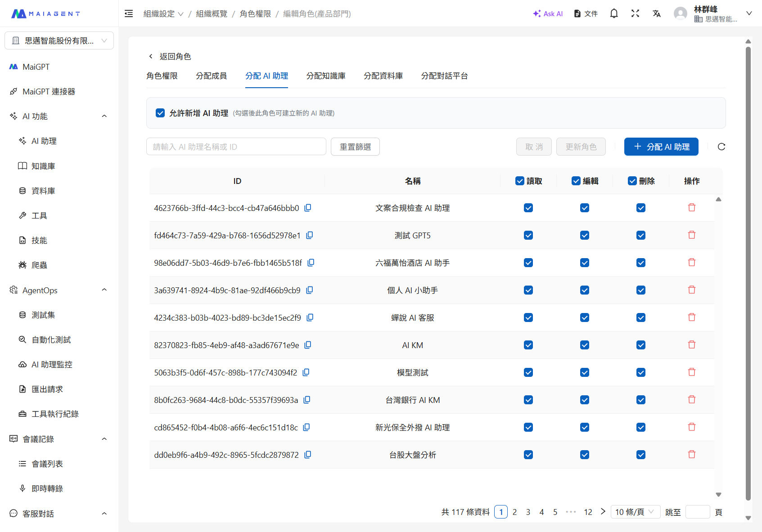Open 即時轉錄 in the sidebar
762x532 pixels.
(47, 488)
